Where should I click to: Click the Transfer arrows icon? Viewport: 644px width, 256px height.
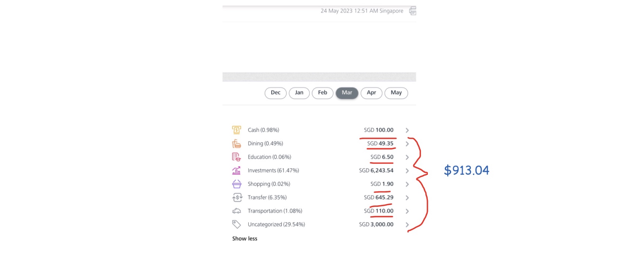click(237, 198)
